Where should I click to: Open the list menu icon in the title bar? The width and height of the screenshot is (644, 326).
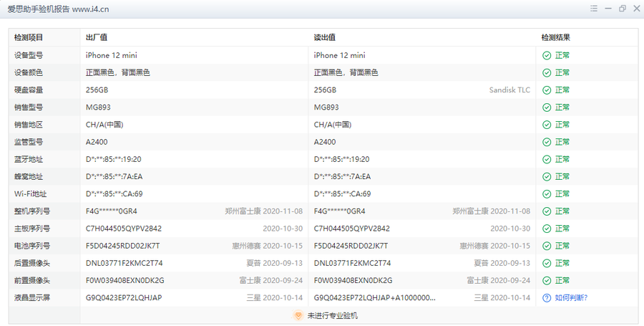[x=594, y=8]
